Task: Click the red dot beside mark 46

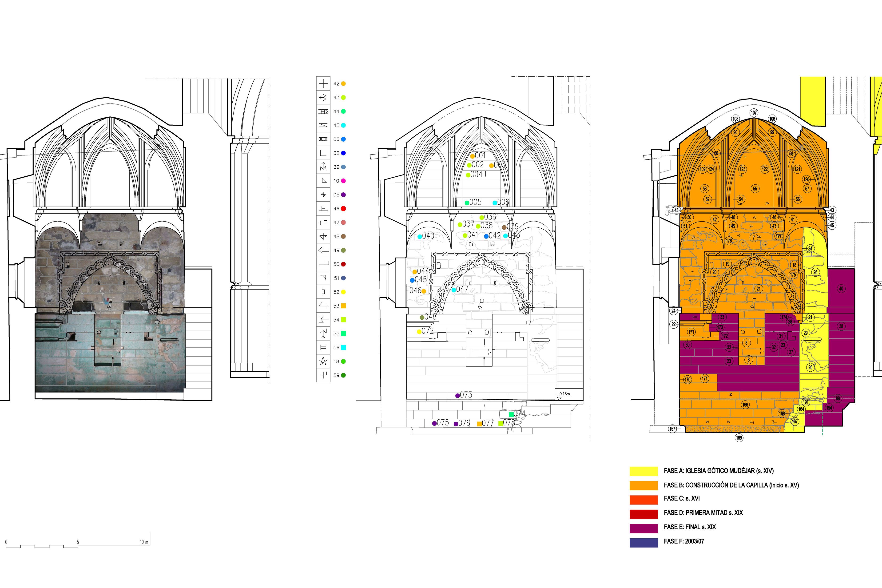Action: click(343, 208)
